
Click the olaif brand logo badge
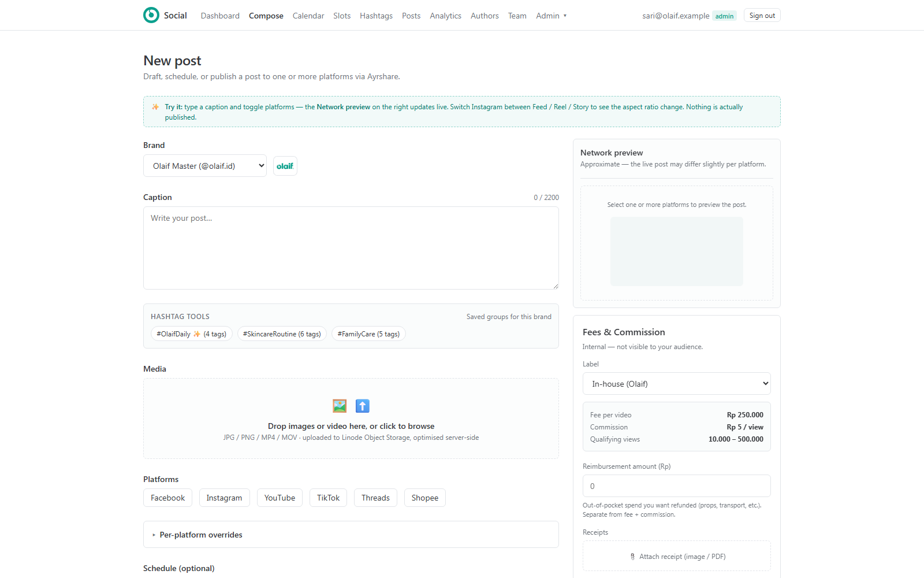285,166
